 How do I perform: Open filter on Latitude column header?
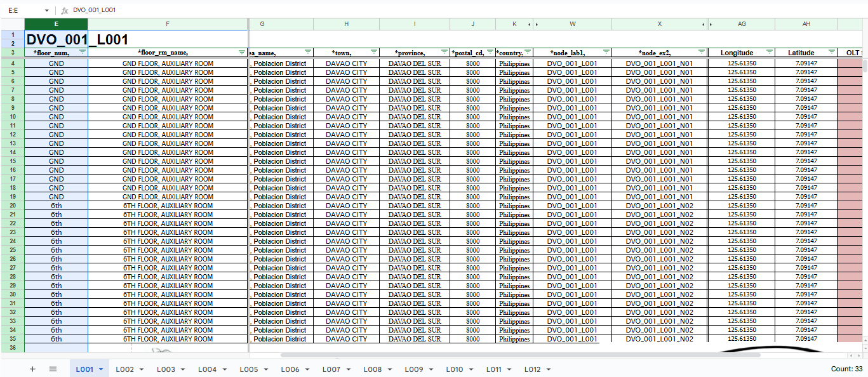(832, 53)
